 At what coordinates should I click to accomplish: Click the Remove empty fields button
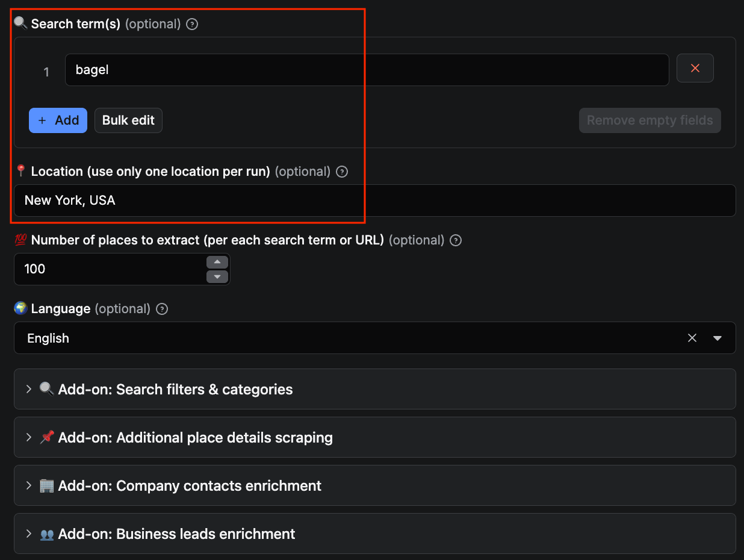(649, 120)
